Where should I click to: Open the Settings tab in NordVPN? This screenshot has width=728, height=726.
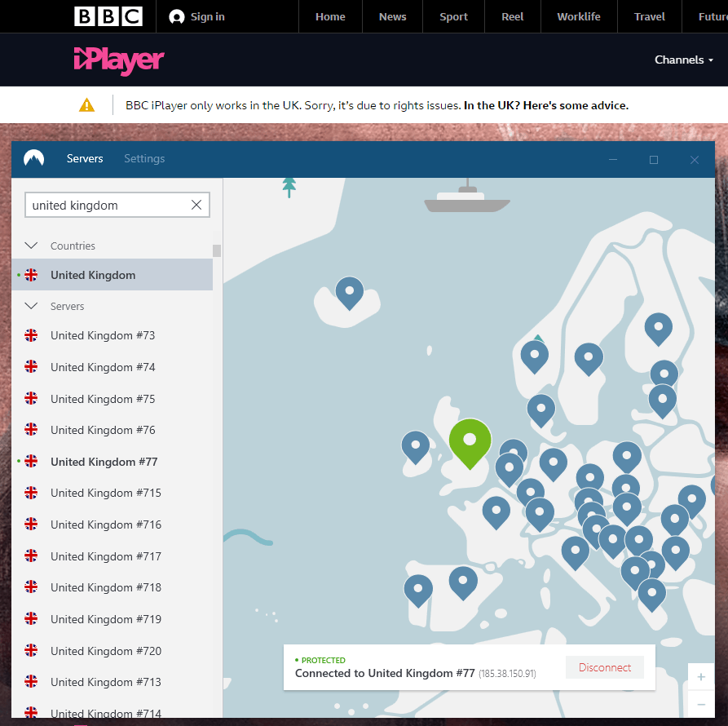coord(144,158)
